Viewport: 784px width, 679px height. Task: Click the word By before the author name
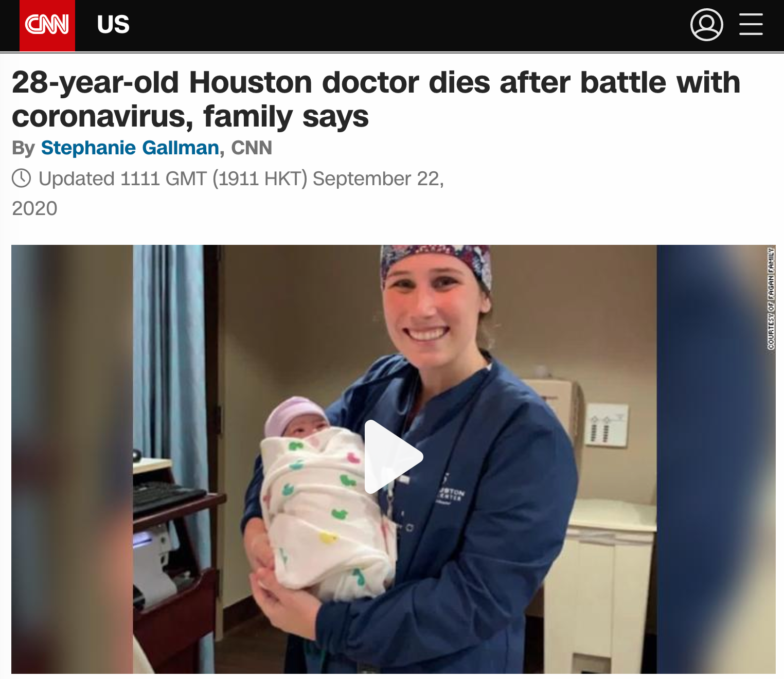tap(23, 148)
